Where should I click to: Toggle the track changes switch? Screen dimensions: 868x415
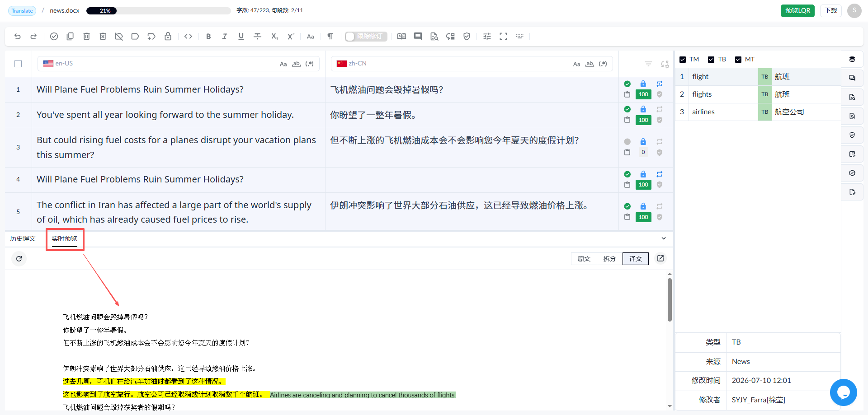(x=365, y=37)
